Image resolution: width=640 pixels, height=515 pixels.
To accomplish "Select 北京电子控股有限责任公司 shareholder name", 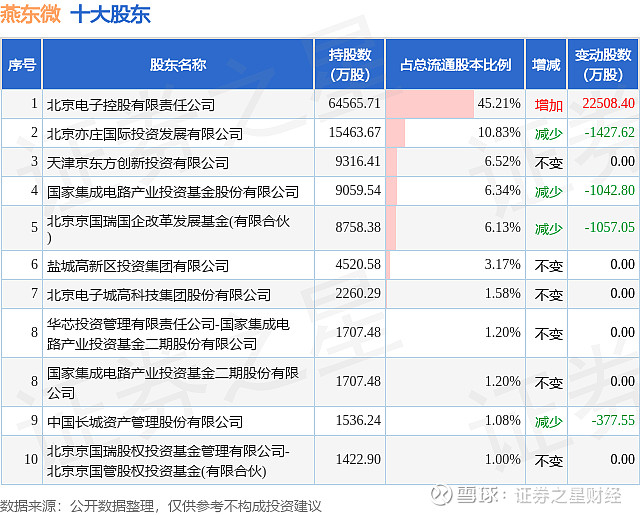I will pos(131,105).
